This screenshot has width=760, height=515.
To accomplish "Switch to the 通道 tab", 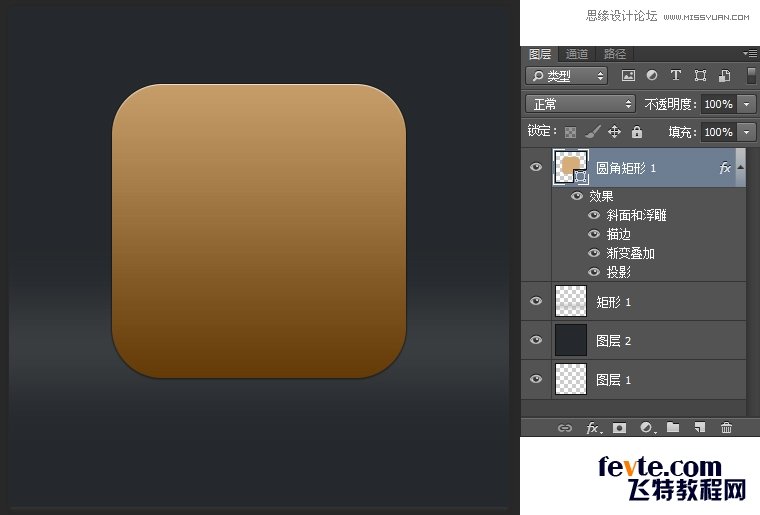I will click(x=577, y=54).
